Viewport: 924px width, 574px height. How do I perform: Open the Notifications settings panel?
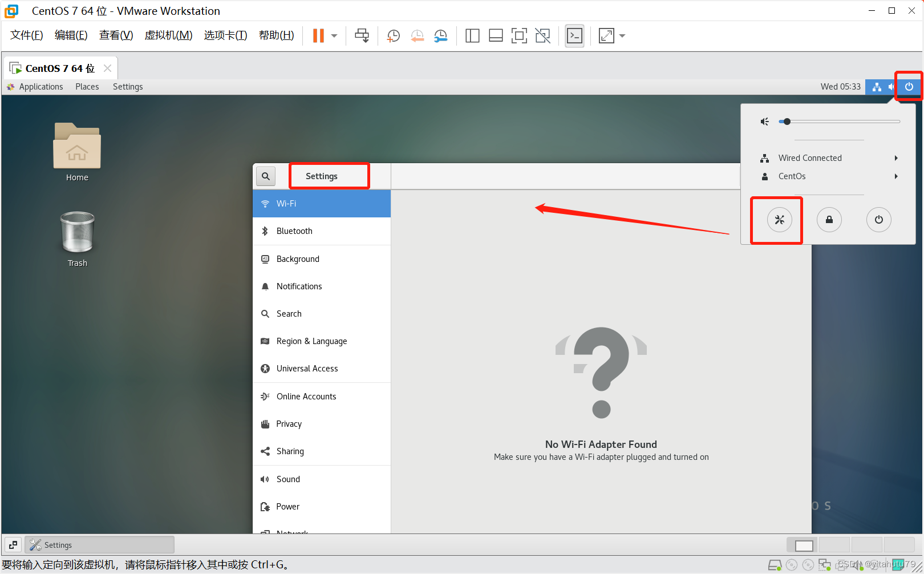point(322,286)
